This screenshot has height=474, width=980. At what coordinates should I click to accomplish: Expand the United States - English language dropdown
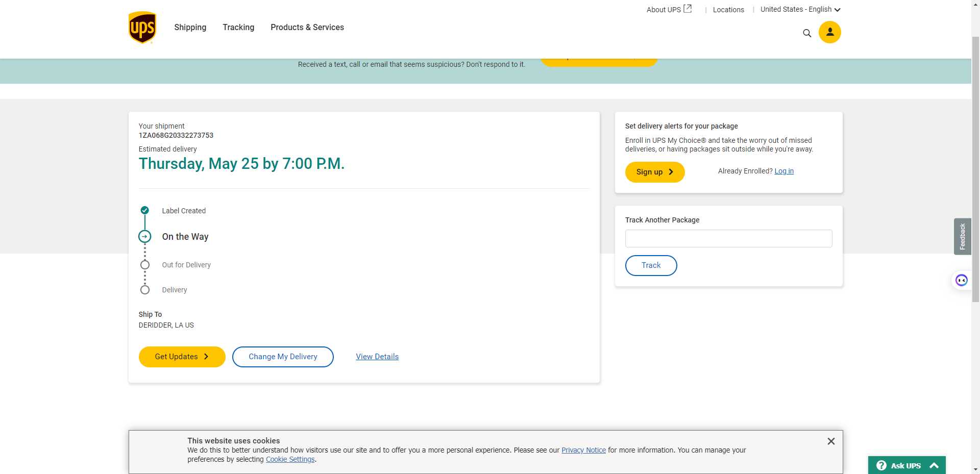pyautogui.click(x=800, y=9)
